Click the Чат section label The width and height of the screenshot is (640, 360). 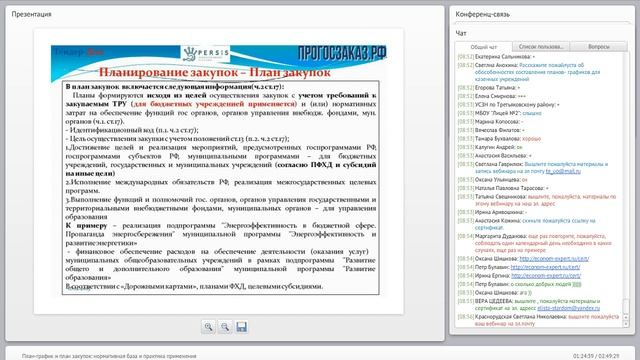click(x=461, y=33)
